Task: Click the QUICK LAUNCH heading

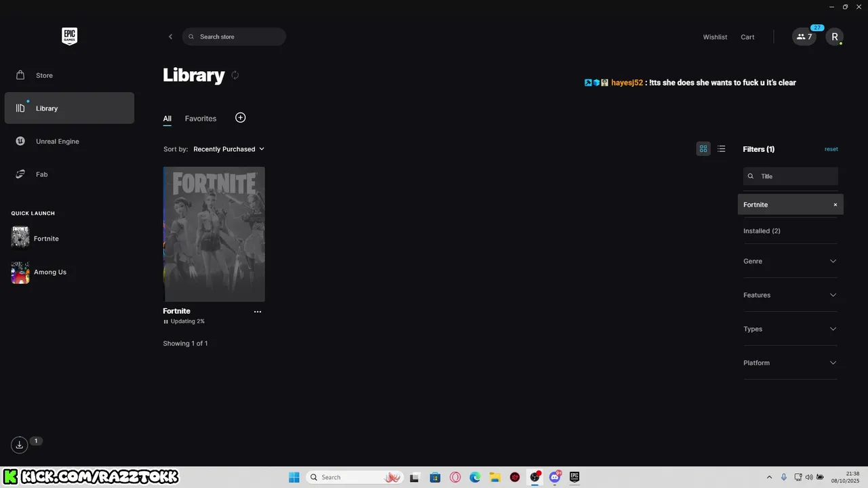Action: point(33,213)
